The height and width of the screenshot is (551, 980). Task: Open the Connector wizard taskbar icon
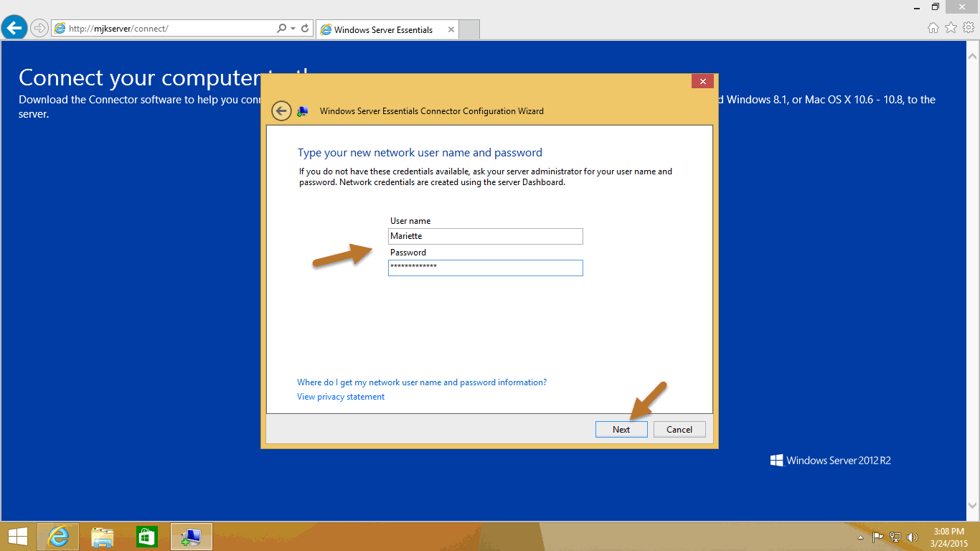(192, 537)
